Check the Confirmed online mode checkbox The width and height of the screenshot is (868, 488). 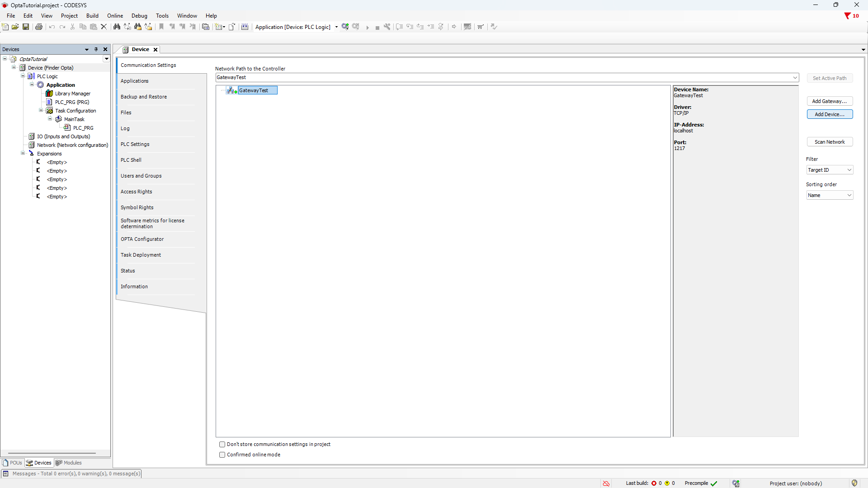tap(222, 455)
